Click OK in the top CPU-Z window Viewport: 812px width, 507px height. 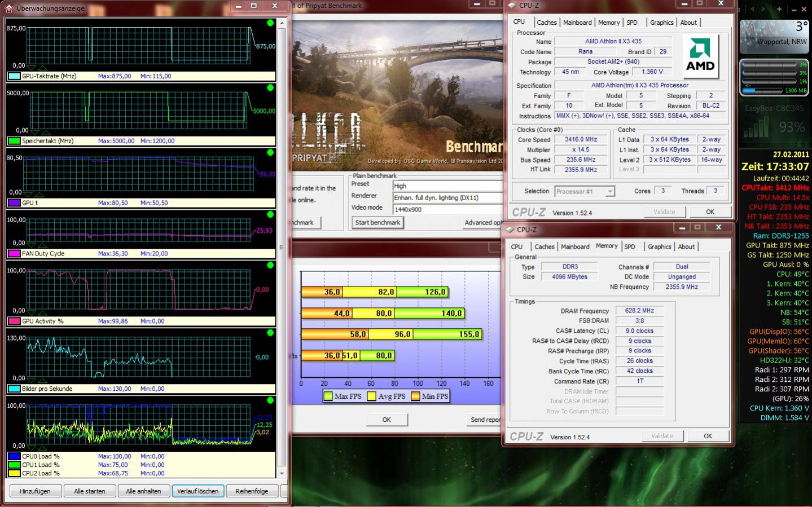[710, 212]
